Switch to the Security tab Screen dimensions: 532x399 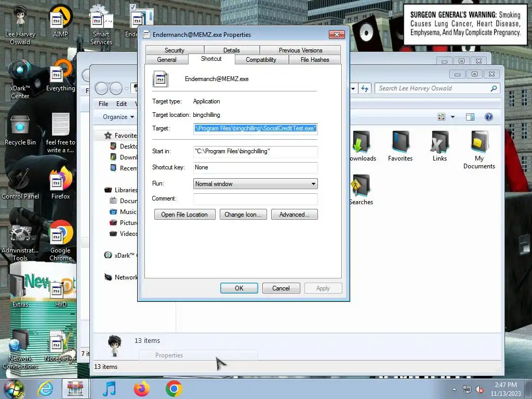(x=175, y=50)
